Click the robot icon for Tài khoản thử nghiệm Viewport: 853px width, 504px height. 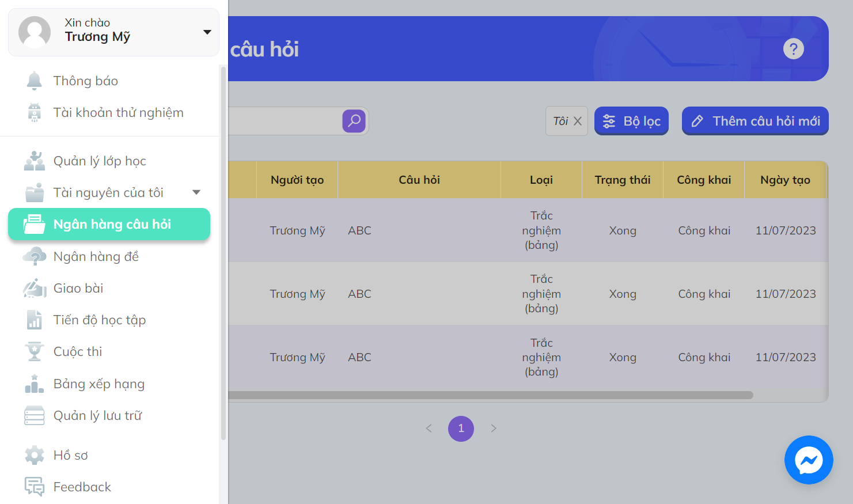(x=35, y=112)
